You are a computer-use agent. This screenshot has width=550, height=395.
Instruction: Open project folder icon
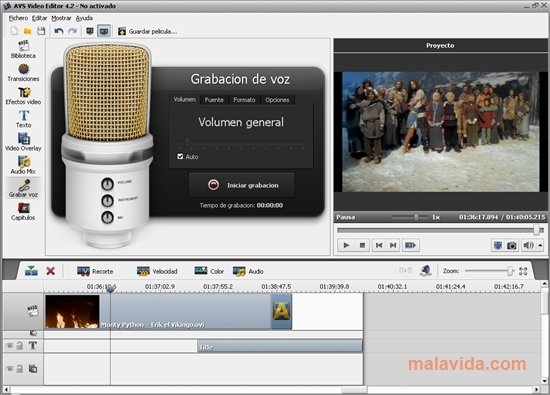(x=27, y=31)
